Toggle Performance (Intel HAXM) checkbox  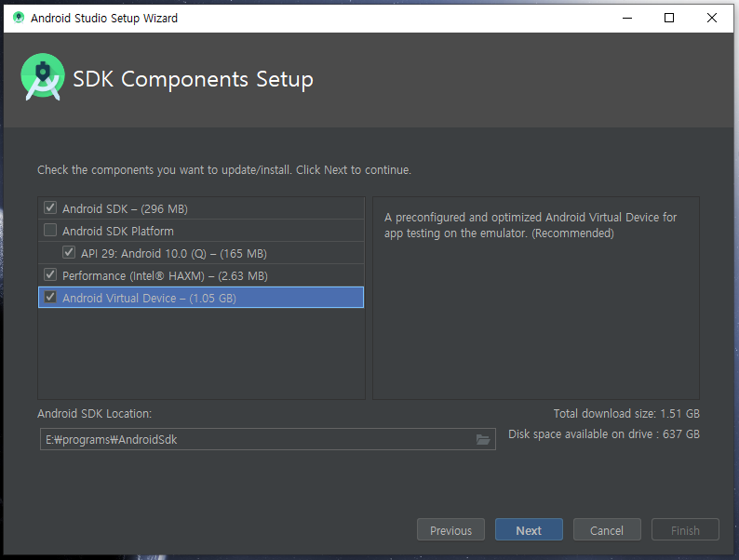pyautogui.click(x=50, y=274)
